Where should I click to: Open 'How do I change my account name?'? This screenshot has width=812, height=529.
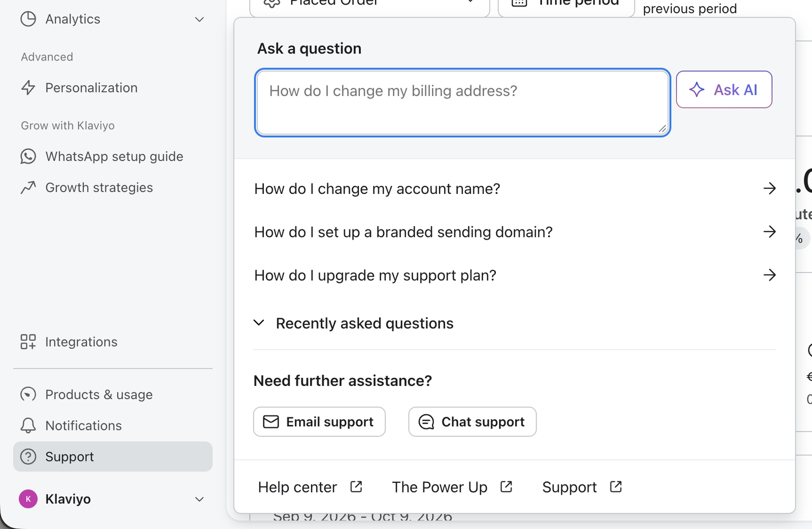tap(515, 189)
